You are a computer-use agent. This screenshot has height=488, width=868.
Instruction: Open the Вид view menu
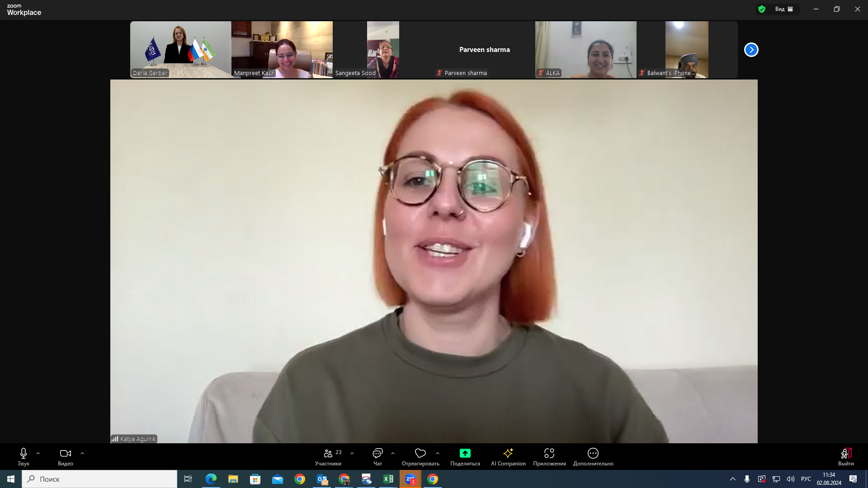[x=784, y=9]
